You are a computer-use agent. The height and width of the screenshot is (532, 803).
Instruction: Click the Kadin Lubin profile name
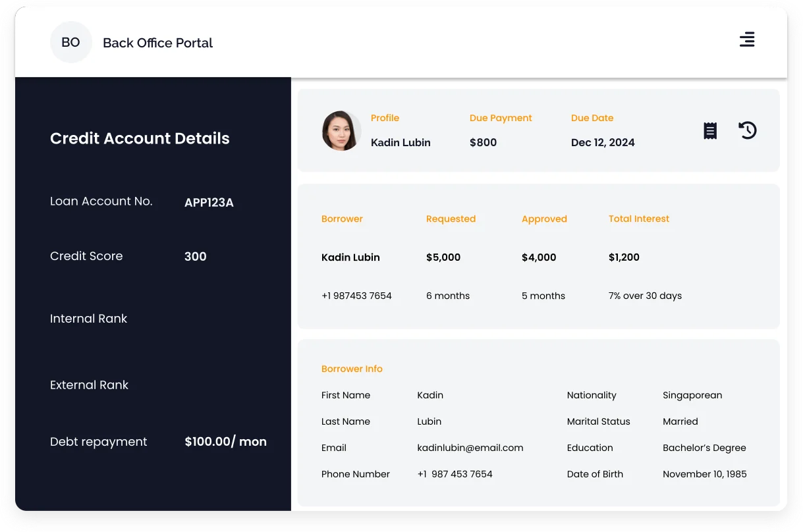(x=401, y=142)
